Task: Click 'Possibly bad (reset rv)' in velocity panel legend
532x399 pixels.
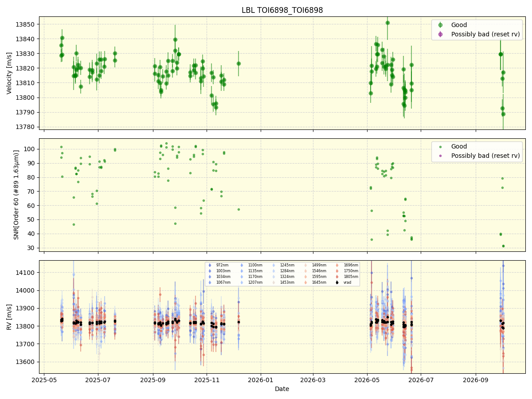Action: [485, 34]
